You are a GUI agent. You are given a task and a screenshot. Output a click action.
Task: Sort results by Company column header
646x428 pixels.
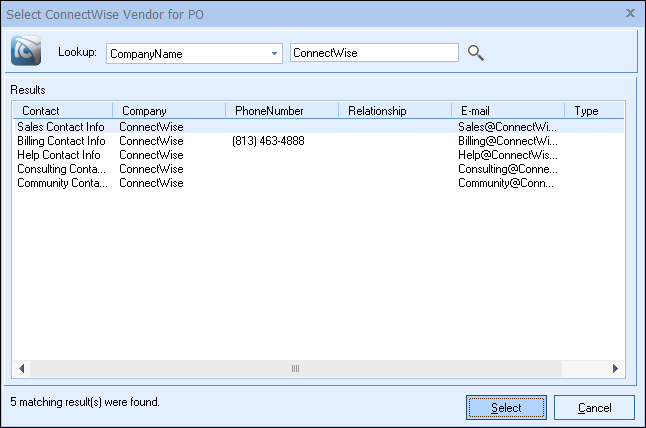168,111
